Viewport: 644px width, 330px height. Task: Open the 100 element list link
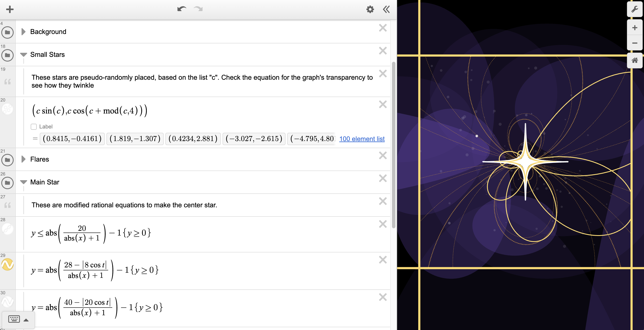[361, 139]
